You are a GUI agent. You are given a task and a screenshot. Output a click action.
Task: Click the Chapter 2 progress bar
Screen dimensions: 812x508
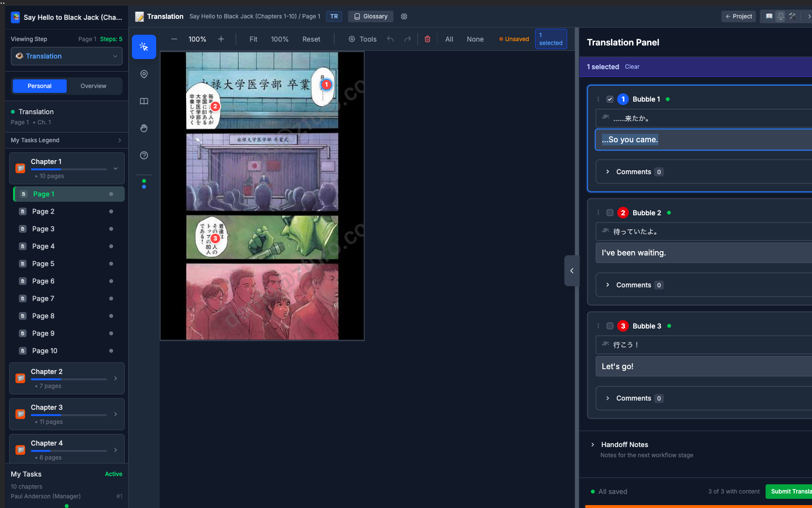coord(69,379)
